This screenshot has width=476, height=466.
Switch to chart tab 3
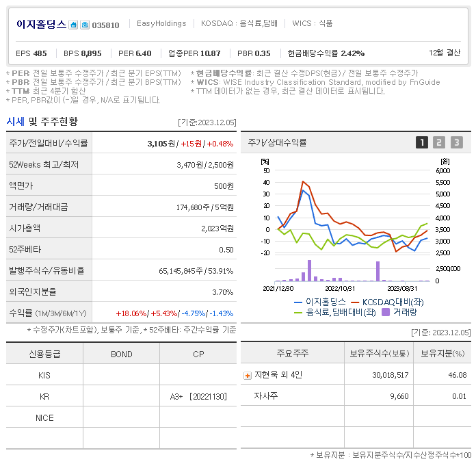tap(457, 142)
